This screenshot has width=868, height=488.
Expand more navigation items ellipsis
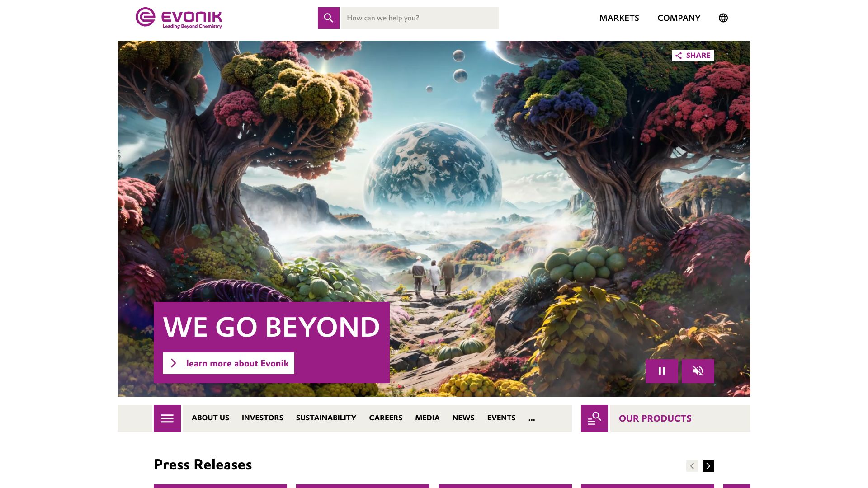coord(532,418)
